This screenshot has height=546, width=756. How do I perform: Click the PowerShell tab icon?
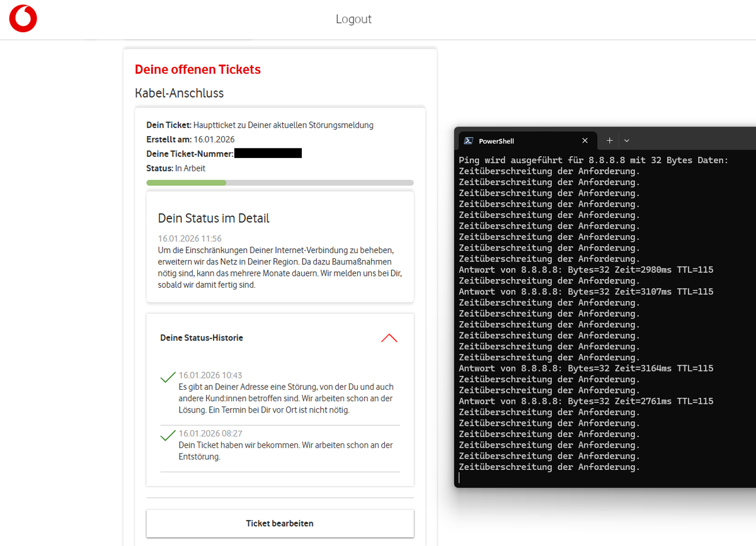(x=468, y=141)
